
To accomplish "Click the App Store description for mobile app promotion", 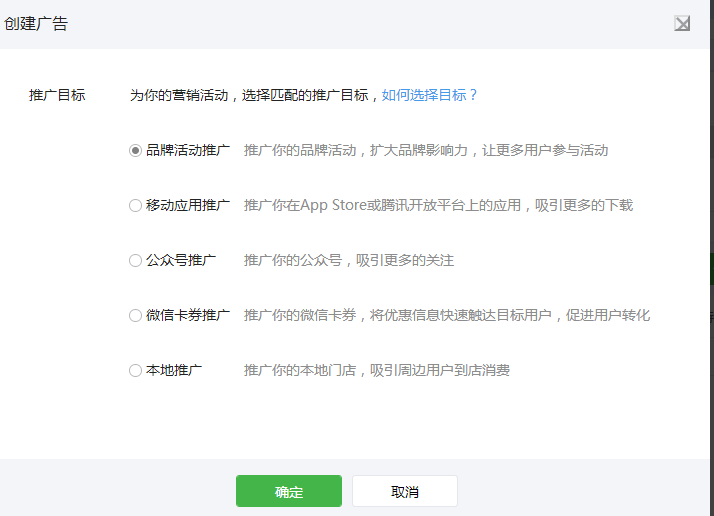I will pyautogui.click(x=438, y=205).
